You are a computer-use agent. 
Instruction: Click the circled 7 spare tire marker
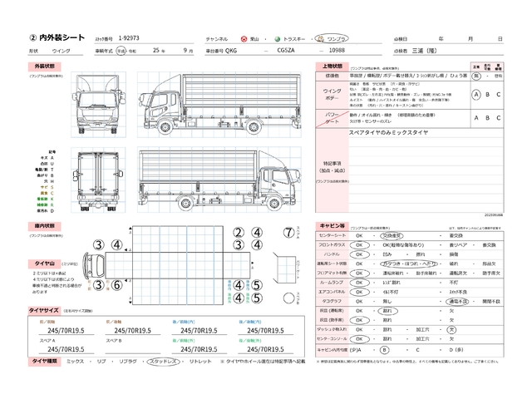point(288,233)
